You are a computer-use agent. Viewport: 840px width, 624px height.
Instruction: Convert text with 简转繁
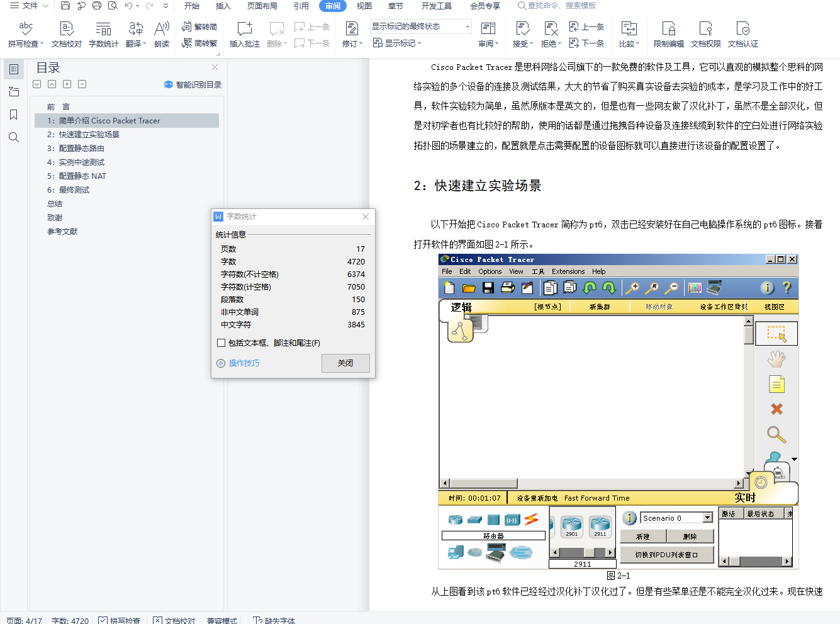(199, 43)
